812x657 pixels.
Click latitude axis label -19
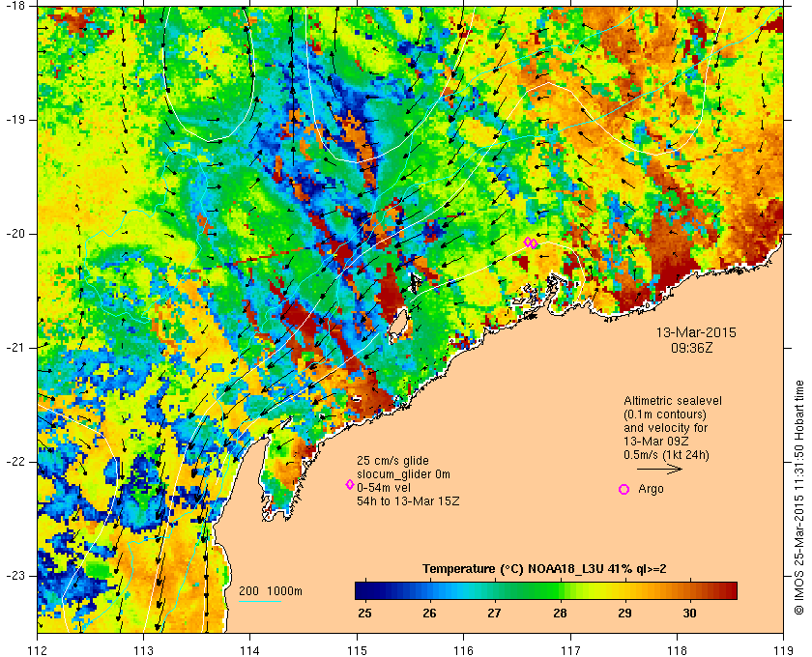tap(14, 120)
